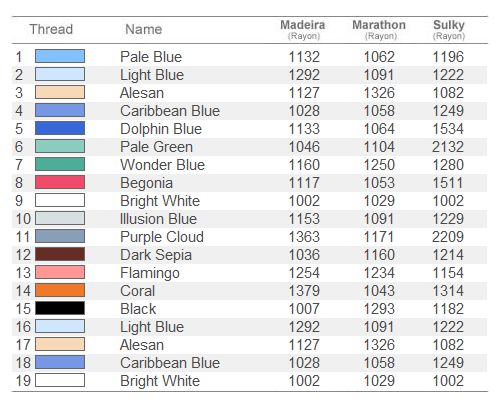Select the Illusion Blue thread name

158,219
